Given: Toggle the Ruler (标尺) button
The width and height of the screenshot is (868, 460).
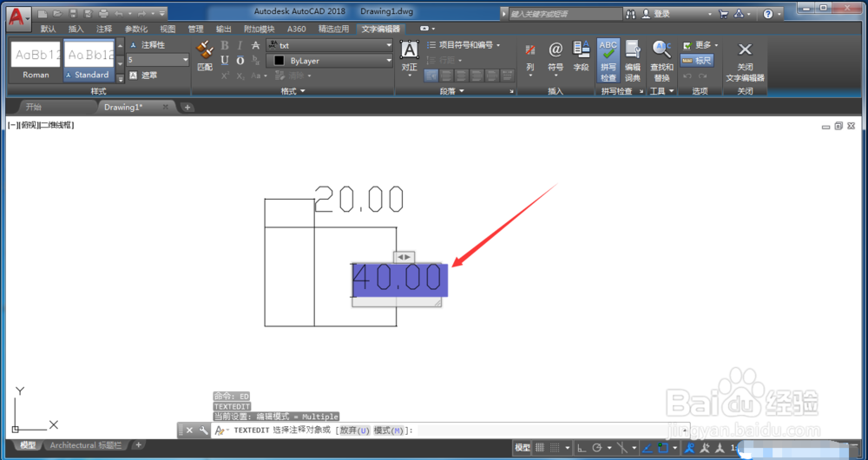Looking at the screenshot, I should [x=697, y=61].
